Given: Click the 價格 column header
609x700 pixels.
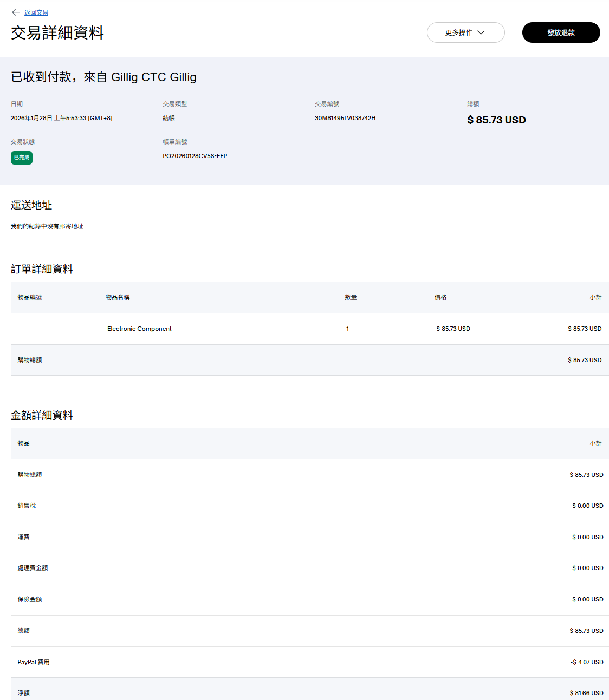Looking at the screenshot, I should pos(440,297).
